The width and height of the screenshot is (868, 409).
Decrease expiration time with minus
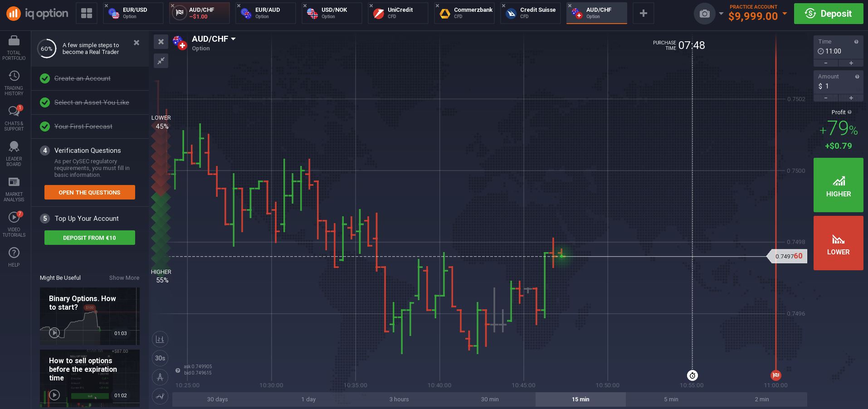tap(826, 63)
